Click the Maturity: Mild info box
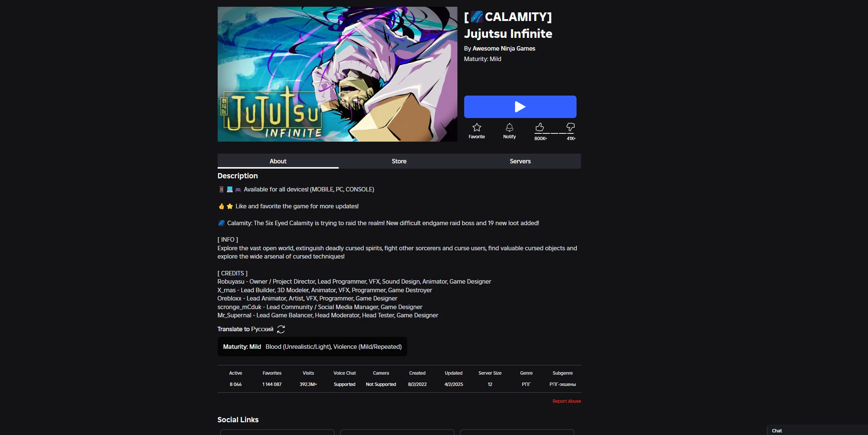This screenshot has height=435, width=868. point(312,347)
